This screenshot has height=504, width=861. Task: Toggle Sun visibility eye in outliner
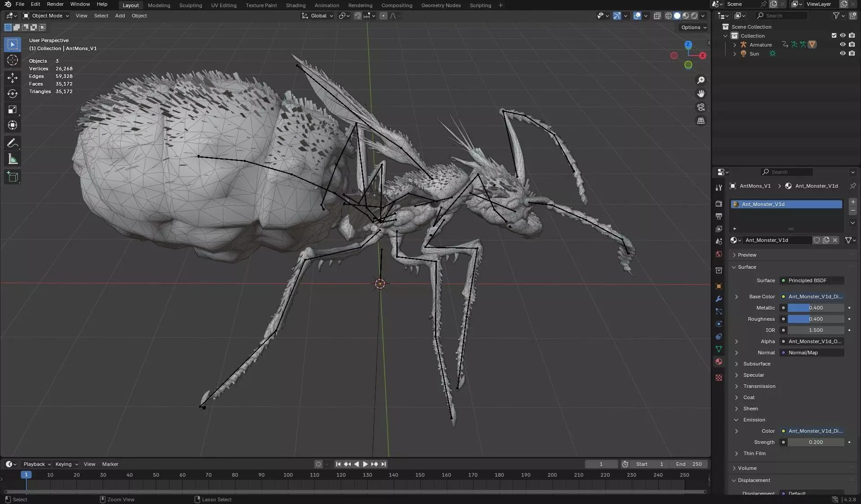click(843, 53)
